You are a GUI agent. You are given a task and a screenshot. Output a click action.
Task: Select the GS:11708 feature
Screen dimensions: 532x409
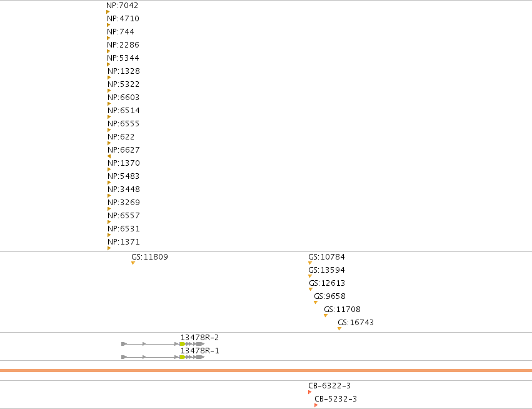pyautogui.click(x=342, y=310)
